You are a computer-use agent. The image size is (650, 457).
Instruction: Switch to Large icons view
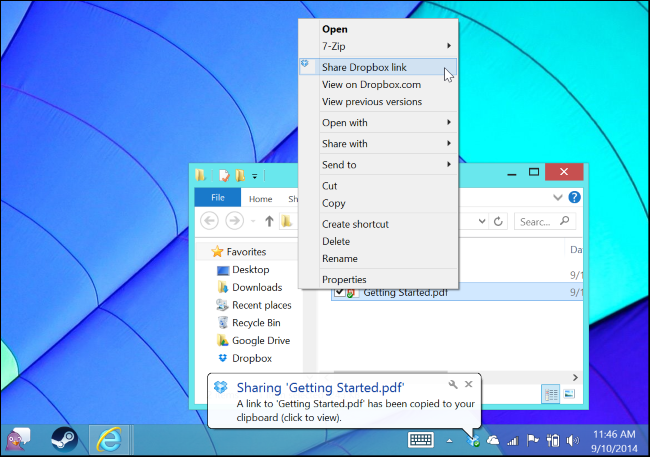click(x=569, y=394)
